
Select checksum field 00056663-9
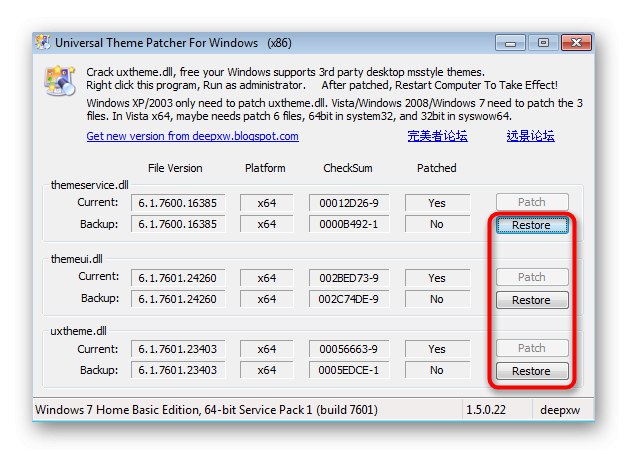(x=349, y=349)
